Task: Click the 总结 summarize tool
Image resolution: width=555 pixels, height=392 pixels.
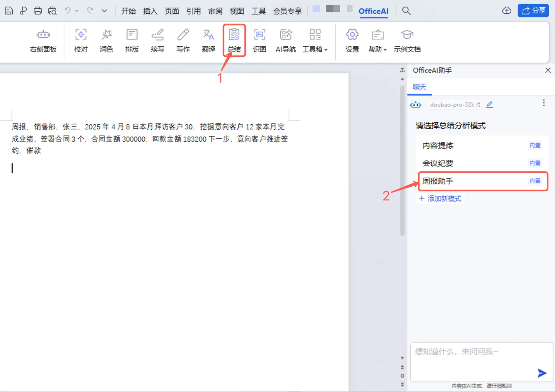Action: point(234,41)
